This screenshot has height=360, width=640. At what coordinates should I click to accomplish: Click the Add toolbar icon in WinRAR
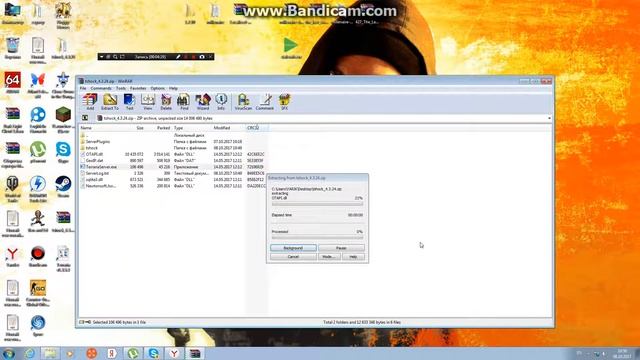click(x=90, y=102)
